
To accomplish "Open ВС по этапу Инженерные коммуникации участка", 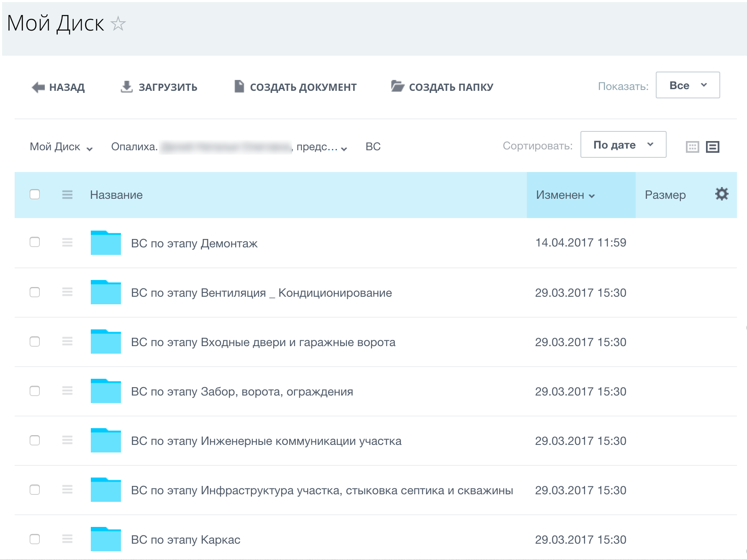I will tap(266, 441).
